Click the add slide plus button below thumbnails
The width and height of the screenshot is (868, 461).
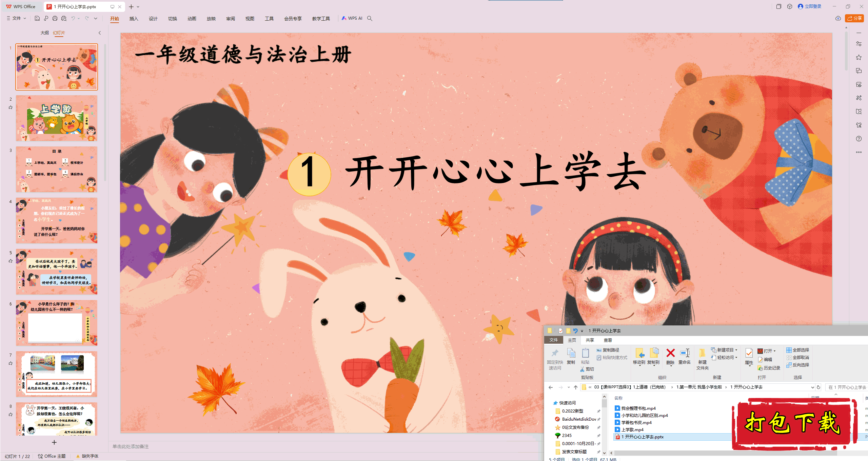click(54, 442)
